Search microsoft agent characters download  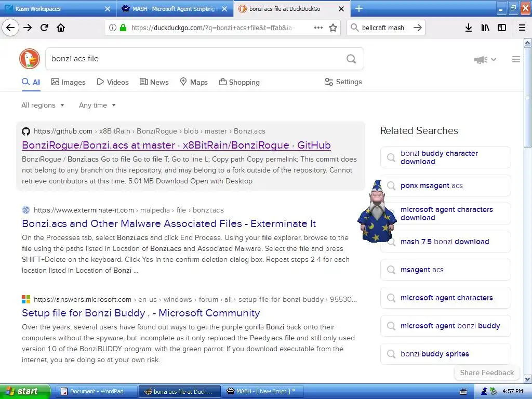pyautogui.click(x=445, y=214)
